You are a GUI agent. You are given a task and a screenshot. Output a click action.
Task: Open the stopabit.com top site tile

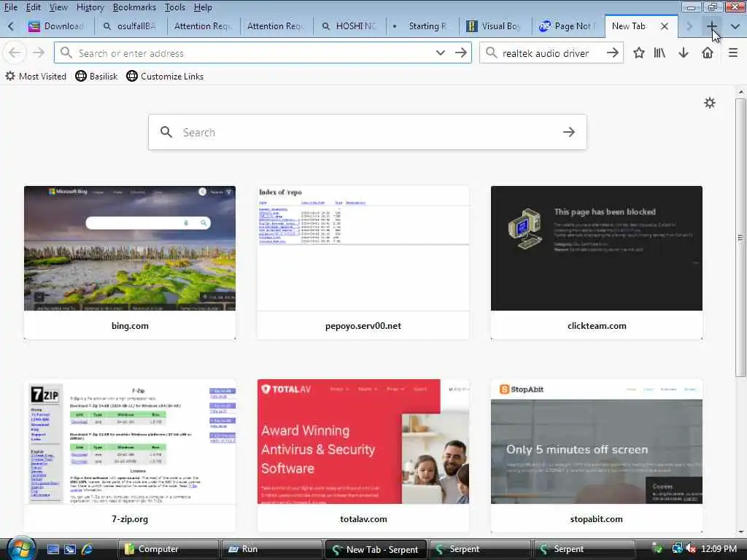(597, 456)
